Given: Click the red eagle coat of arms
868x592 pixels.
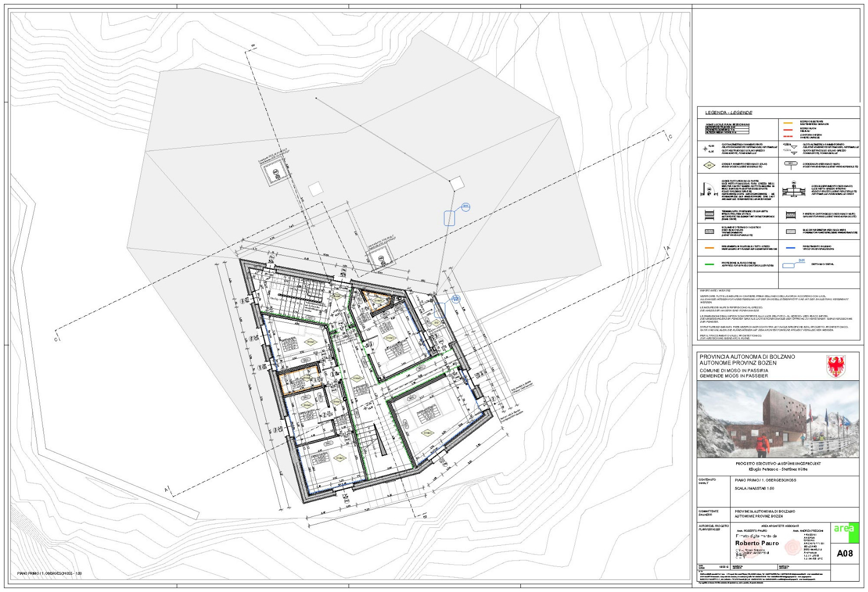Looking at the screenshot, I should point(835,366).
